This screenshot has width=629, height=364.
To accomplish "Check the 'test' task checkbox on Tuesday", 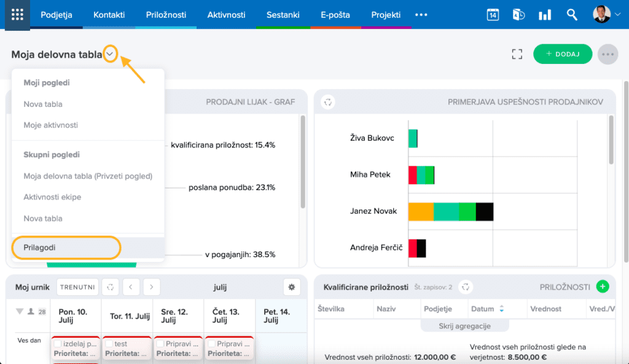I will click(x=109, y=344).
